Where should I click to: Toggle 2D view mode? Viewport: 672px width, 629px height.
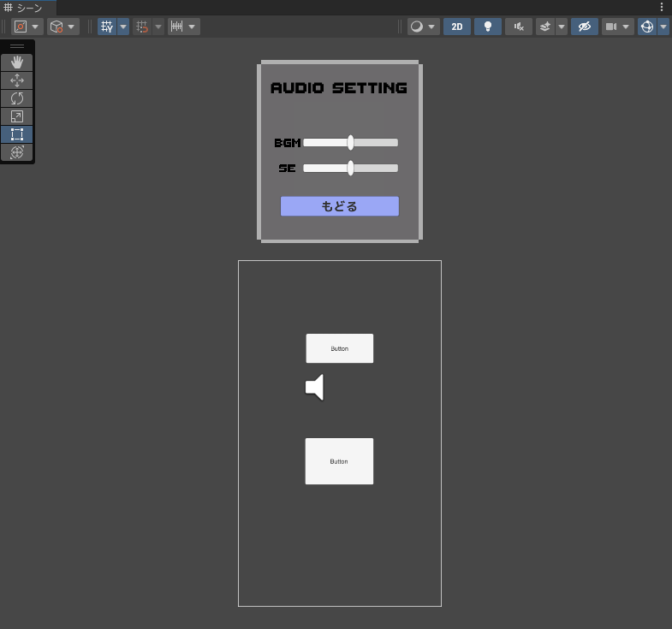[457, 27]
